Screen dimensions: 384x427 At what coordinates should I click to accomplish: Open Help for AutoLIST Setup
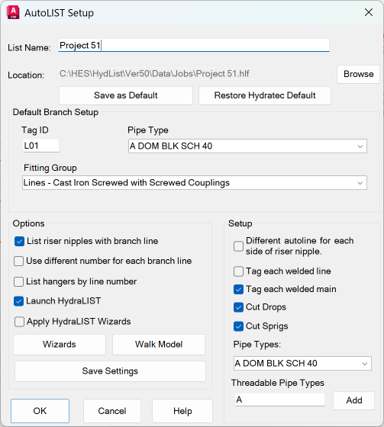182,411
